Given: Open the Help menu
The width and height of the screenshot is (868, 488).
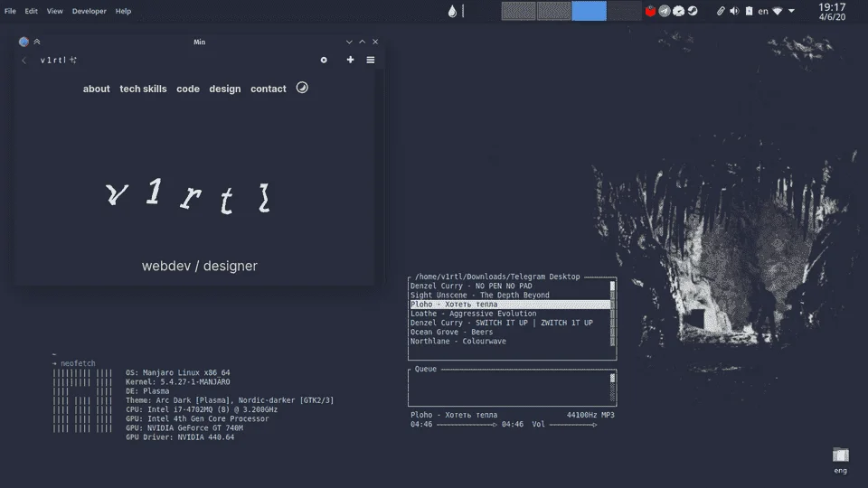Looking at the screenshot, I should pyautogui.click(x=123, y=11).
